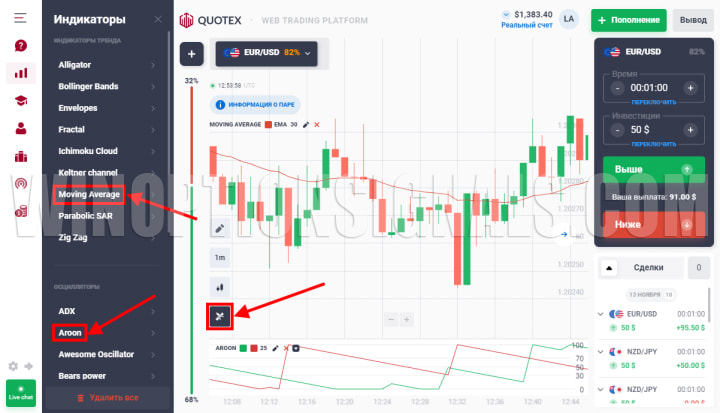Toggle investment mode via ПЕРЕКЛЮЧИТЬ under Инвестиции

653,144
